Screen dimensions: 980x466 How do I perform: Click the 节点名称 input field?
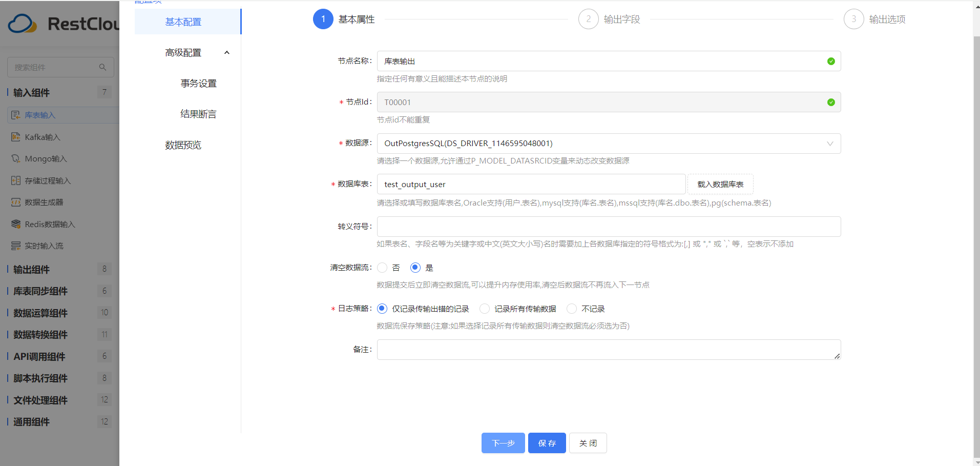(x=609, y=61)
